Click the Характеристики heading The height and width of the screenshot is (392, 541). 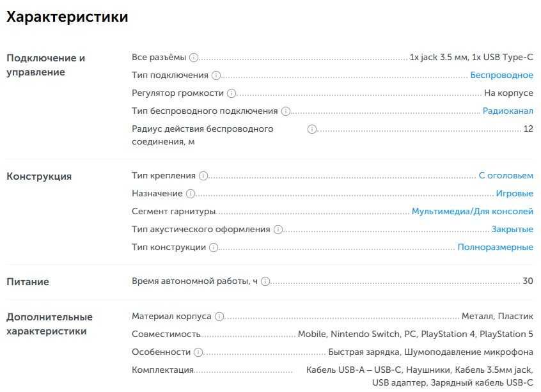(67, 17)
